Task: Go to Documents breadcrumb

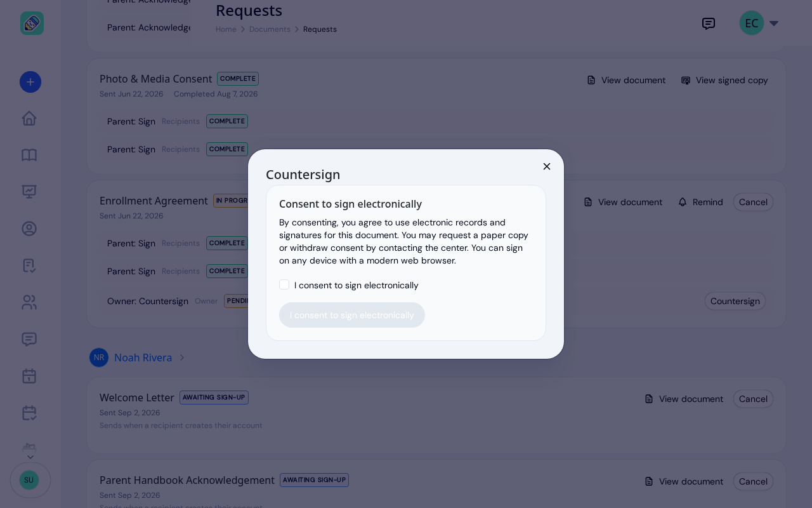Action: [270, 29]
